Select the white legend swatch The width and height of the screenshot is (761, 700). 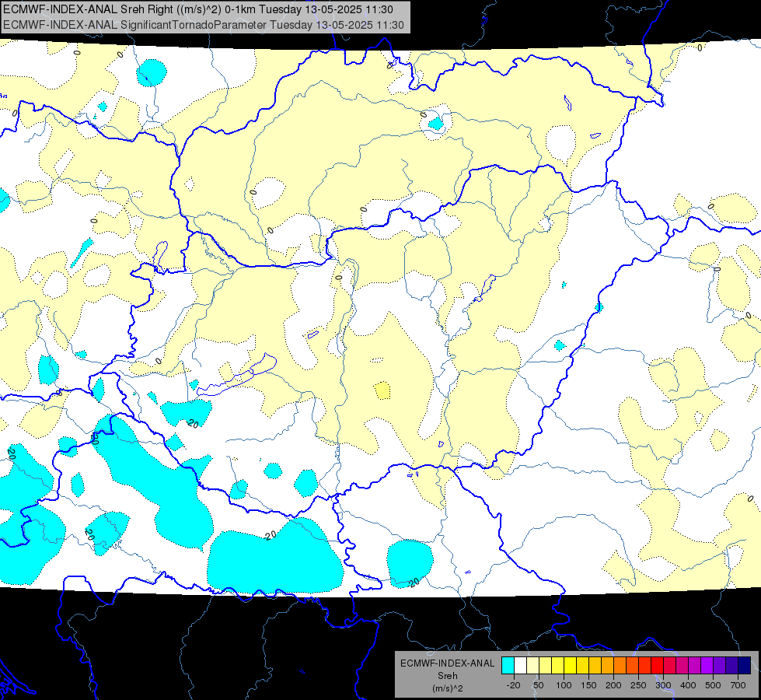520,666
